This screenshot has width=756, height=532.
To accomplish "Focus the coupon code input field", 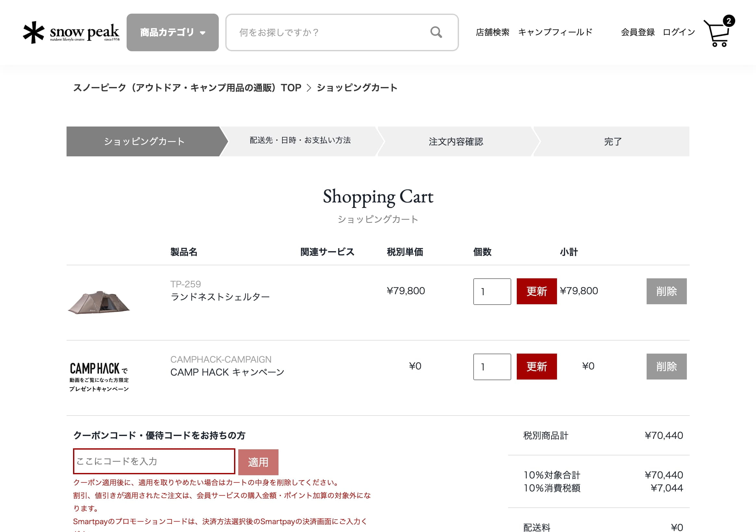I will [154, 461].
